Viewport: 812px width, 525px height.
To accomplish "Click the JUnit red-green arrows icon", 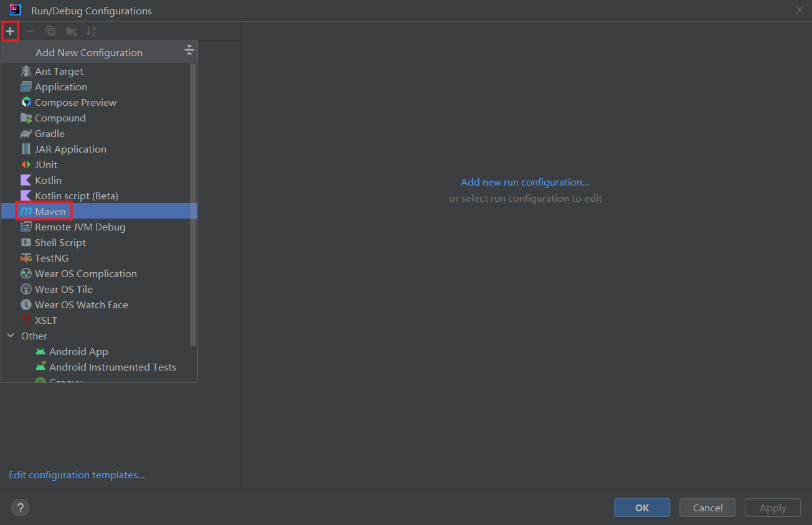I will [26, 164].
